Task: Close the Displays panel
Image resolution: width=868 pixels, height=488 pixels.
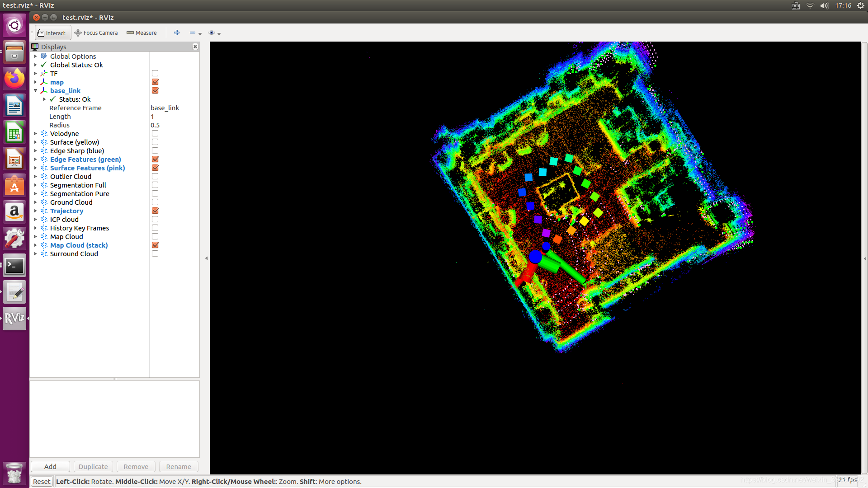Action: [195, 47]
